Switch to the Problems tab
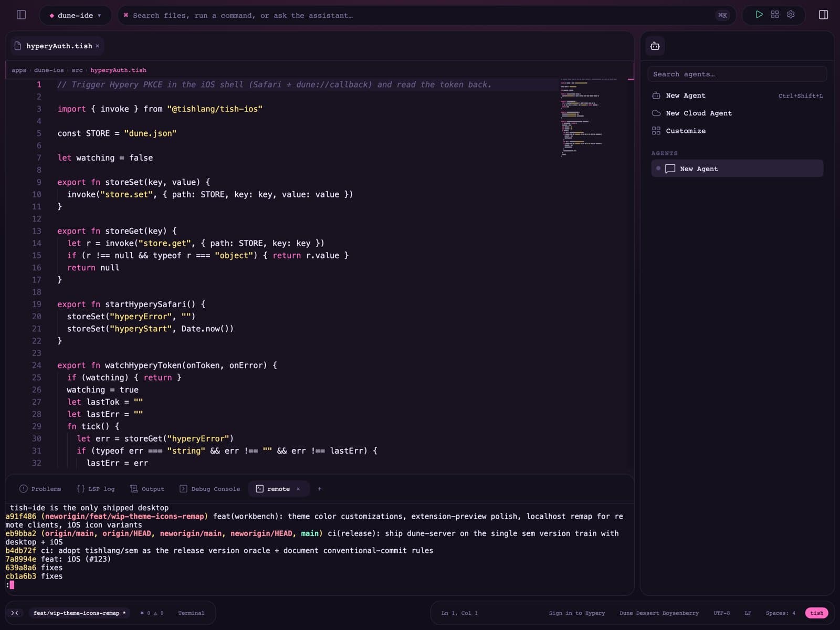840x630 pixels. (x=40, y=489)
